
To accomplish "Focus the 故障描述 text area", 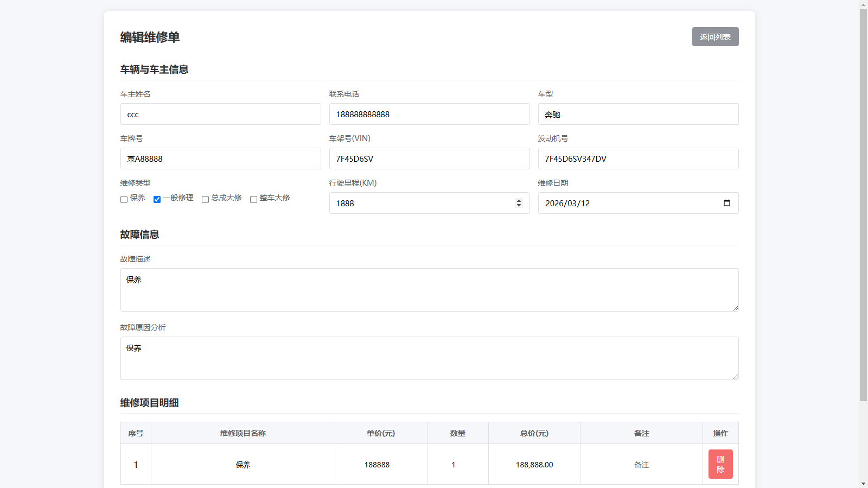I will pyautogui.click(x=429, y=290).
